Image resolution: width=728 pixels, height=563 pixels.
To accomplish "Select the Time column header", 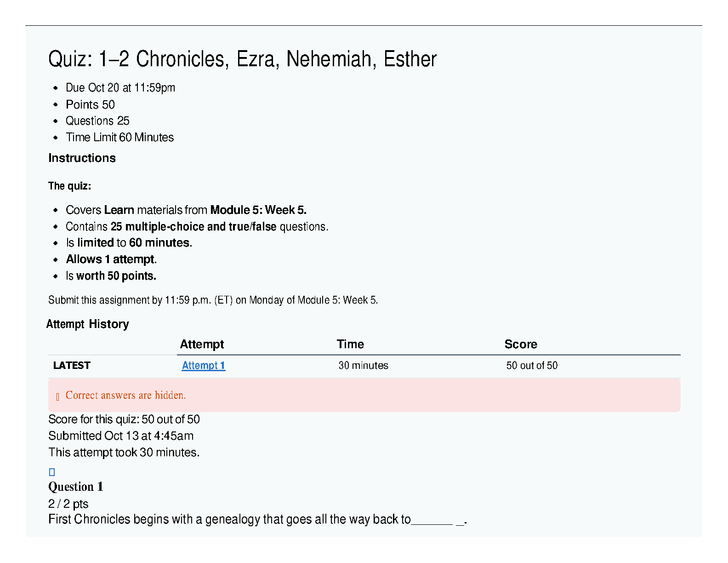I will tap(350, 345).
